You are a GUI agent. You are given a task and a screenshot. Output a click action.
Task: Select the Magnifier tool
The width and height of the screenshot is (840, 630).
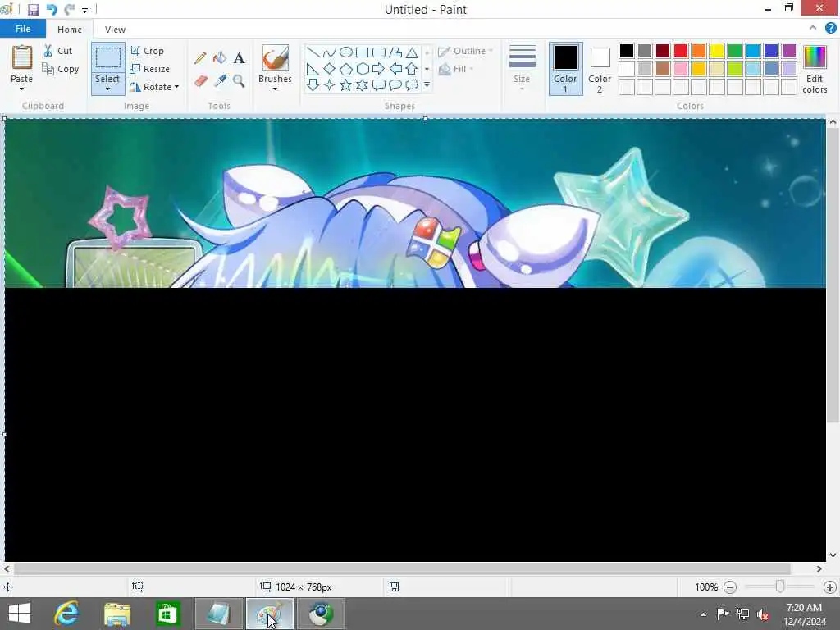239,81
